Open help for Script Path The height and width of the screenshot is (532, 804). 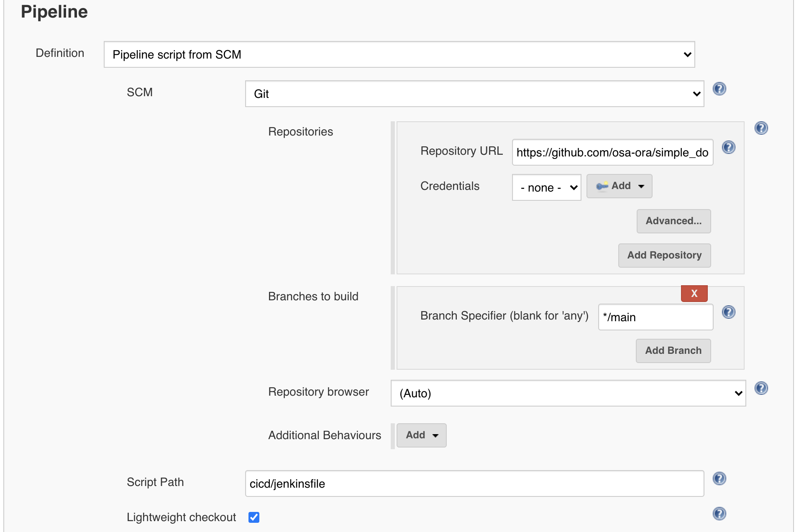coord(719,479)
